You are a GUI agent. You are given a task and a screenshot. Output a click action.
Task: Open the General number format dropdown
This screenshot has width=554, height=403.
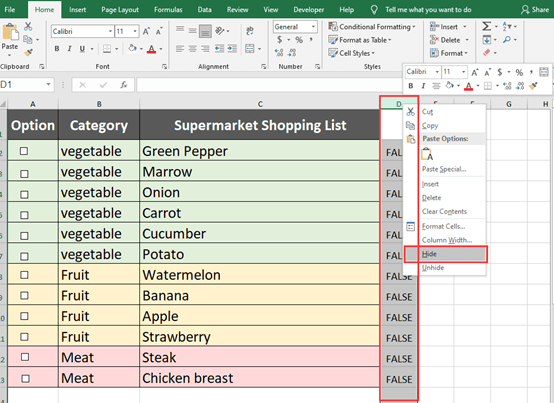point(313,27)
